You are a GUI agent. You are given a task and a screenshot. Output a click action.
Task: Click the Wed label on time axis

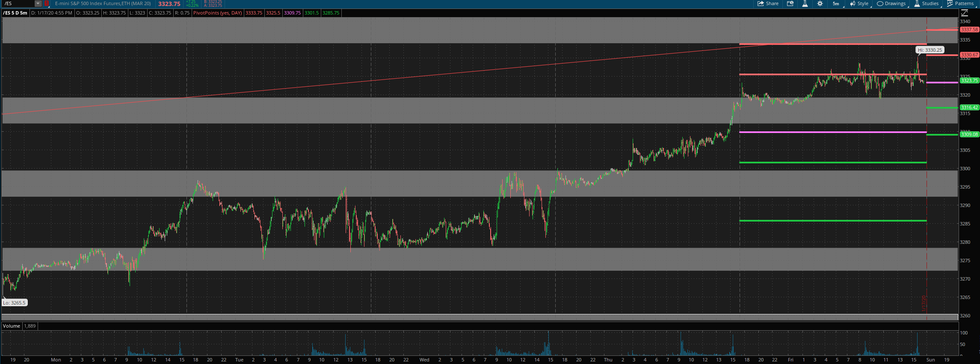pyautogui.click(x=424, y=360)
